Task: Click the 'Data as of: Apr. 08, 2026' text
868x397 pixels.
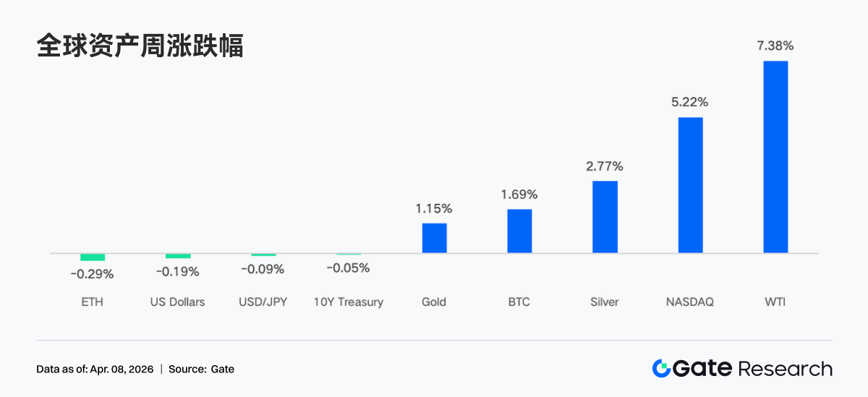Action: pyautogui.click(x=95, y=369)
